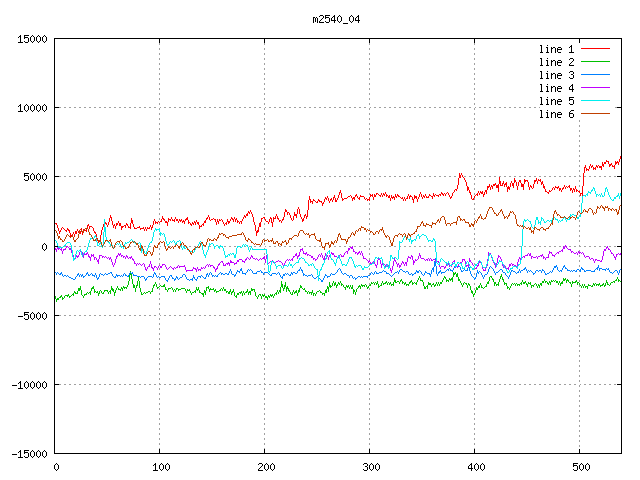Select the line 2 legend label
Screen dimensions: 640x480
(x=556, y=62)
